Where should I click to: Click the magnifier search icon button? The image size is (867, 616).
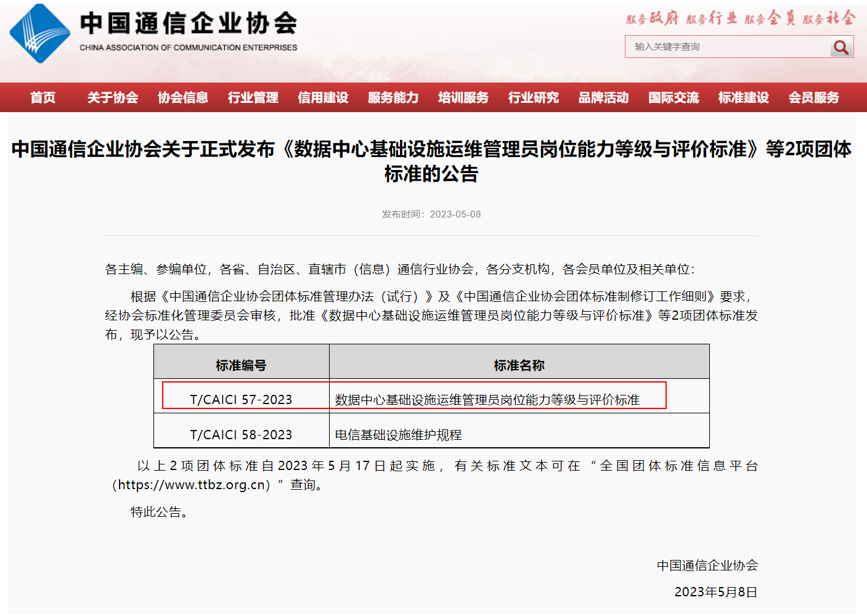pos(841,47)
